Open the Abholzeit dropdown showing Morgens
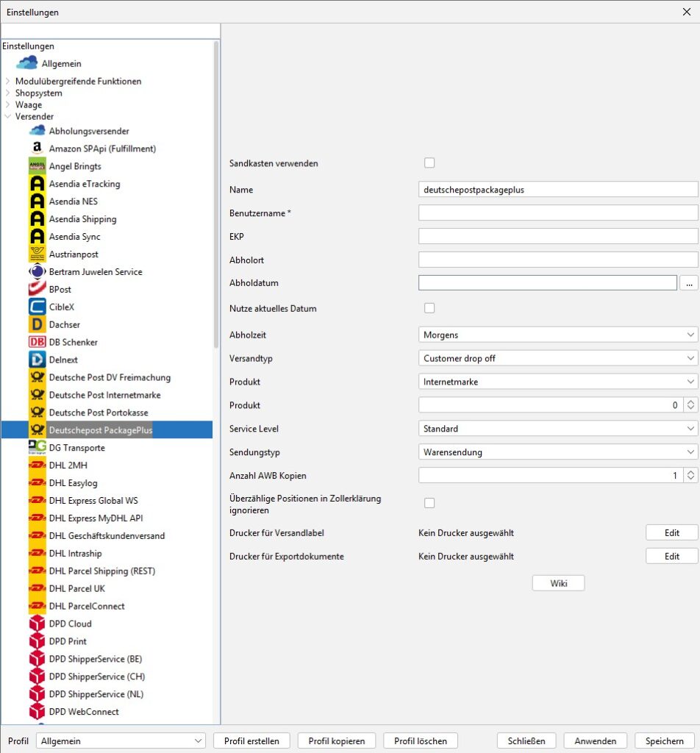 [557, 335]
